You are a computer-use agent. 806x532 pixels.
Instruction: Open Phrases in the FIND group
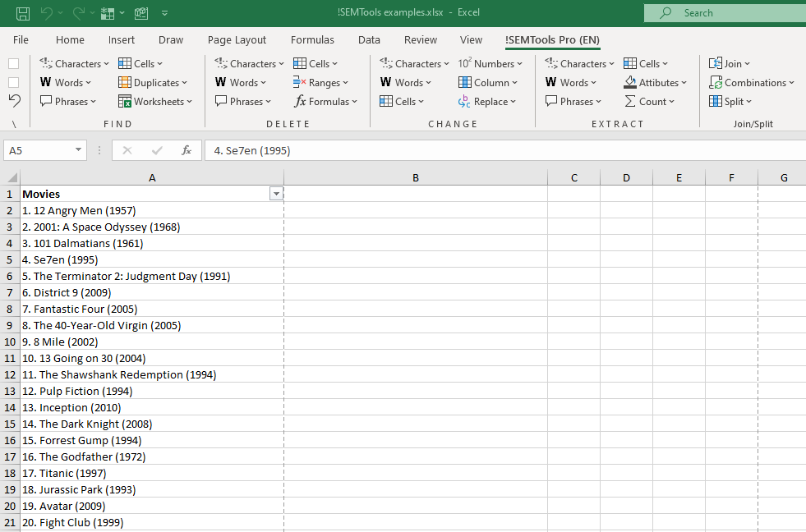(x=68, y=102)
